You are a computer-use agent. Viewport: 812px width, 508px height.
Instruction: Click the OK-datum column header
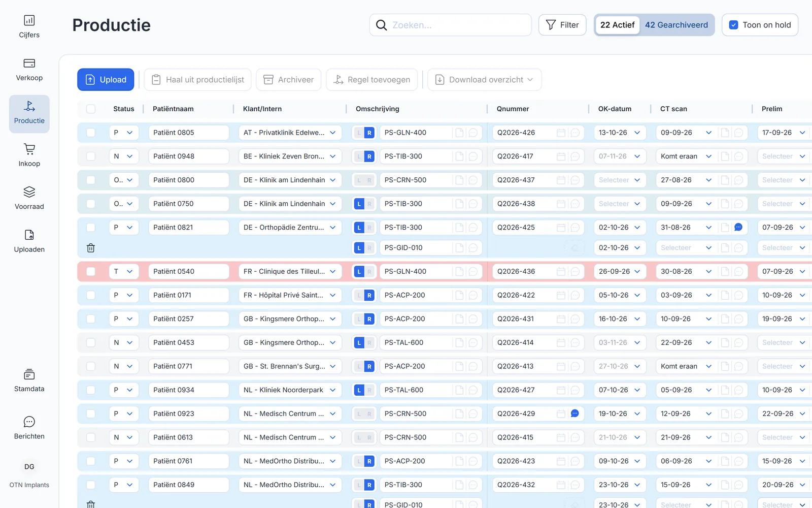click(615, 109)
